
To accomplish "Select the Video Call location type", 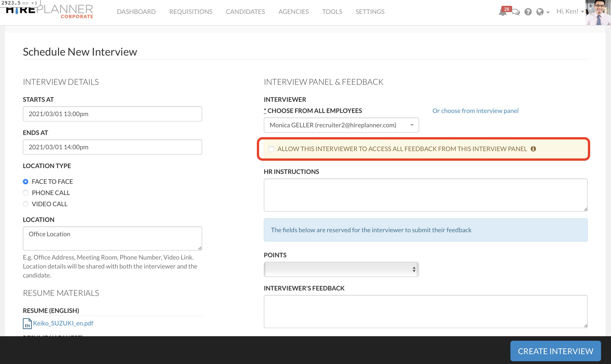I will (x=26, y=204).
